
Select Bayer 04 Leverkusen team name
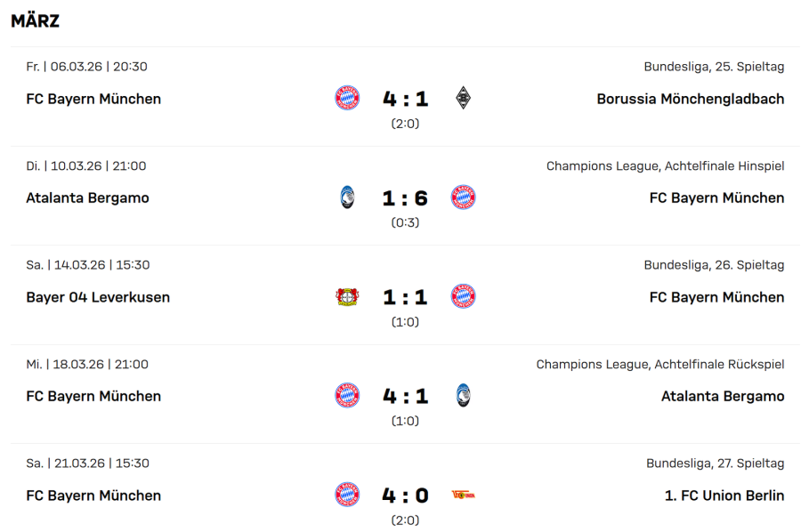(x=98, y=297)
